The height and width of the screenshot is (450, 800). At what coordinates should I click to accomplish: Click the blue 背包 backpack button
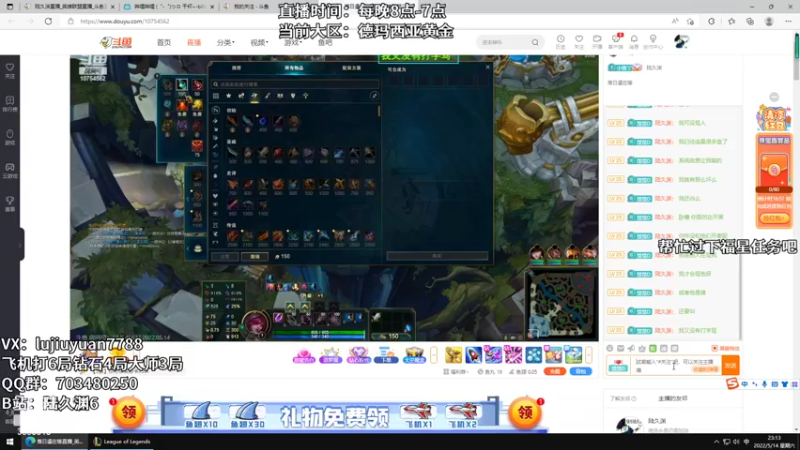[x=581, y=371]
